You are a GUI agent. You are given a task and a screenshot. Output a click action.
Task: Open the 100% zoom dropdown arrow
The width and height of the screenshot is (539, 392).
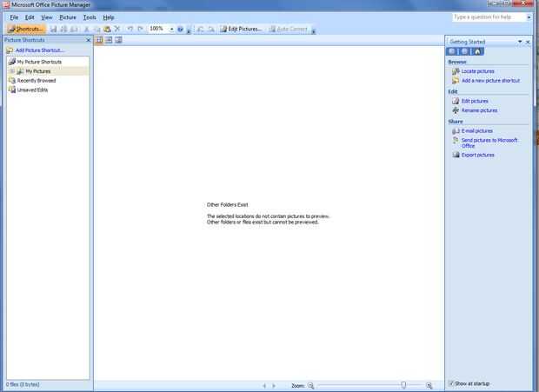[x=171, y=30]
